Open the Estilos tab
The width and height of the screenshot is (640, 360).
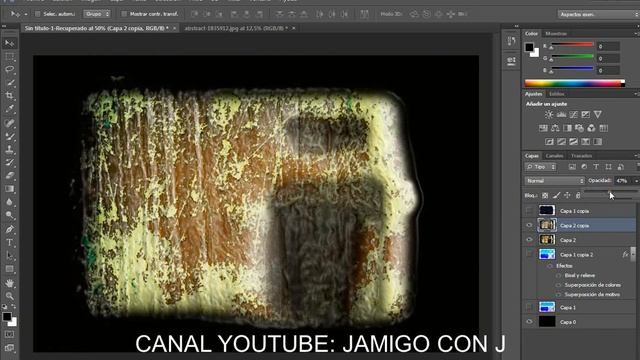coord(557,94)
